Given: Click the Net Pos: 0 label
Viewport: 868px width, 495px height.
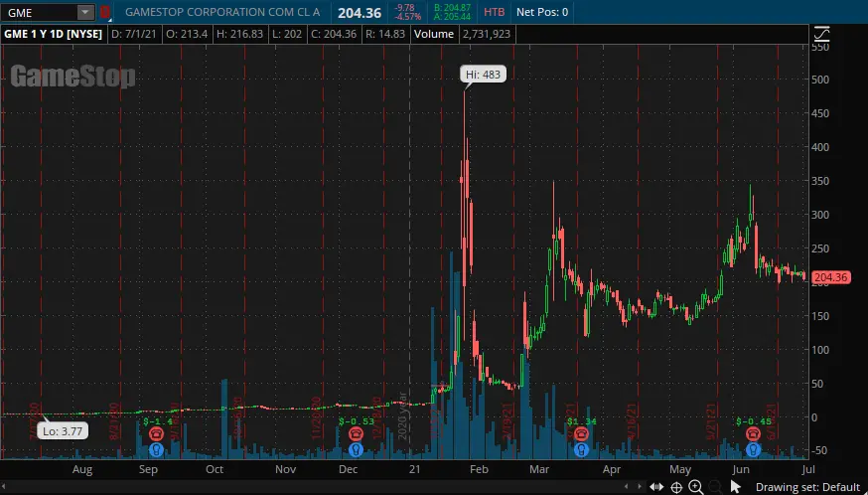Looking at the screenshot, I should click(542, 12).
